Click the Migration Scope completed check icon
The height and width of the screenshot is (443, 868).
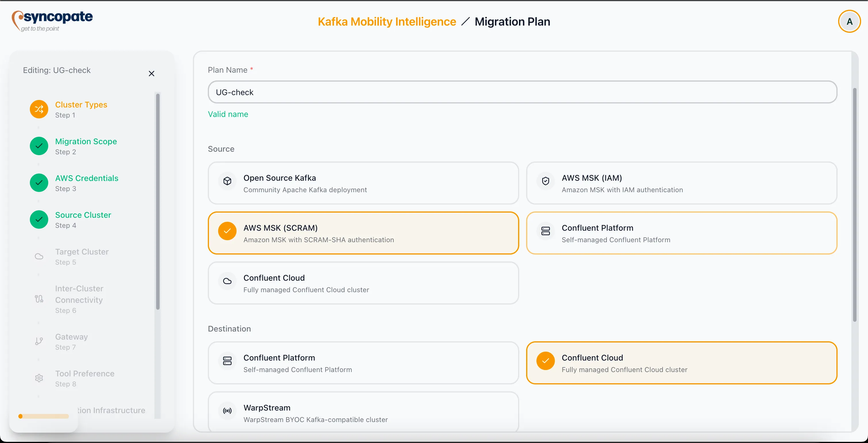39,146
